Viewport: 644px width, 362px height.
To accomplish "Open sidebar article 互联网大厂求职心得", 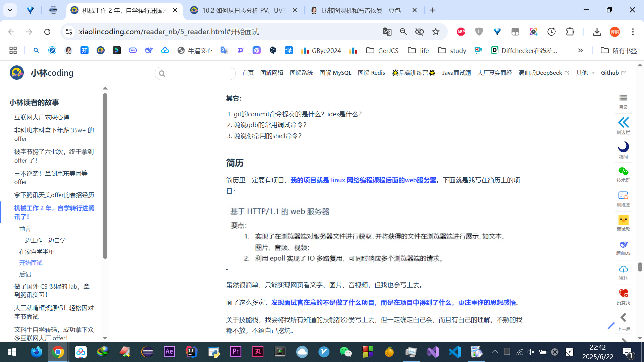I will 42,117.
